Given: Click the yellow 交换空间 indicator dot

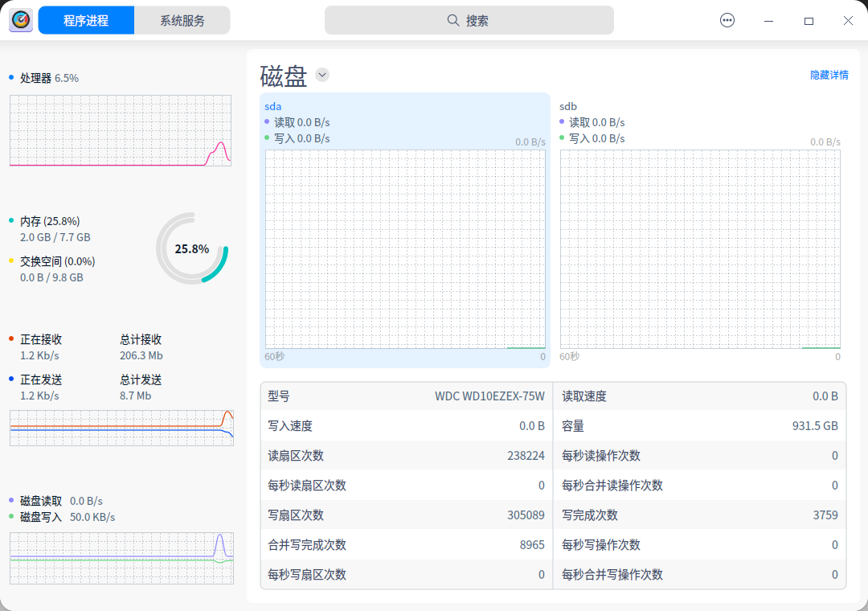Looking at the screenshot, I should pos(10,261).
